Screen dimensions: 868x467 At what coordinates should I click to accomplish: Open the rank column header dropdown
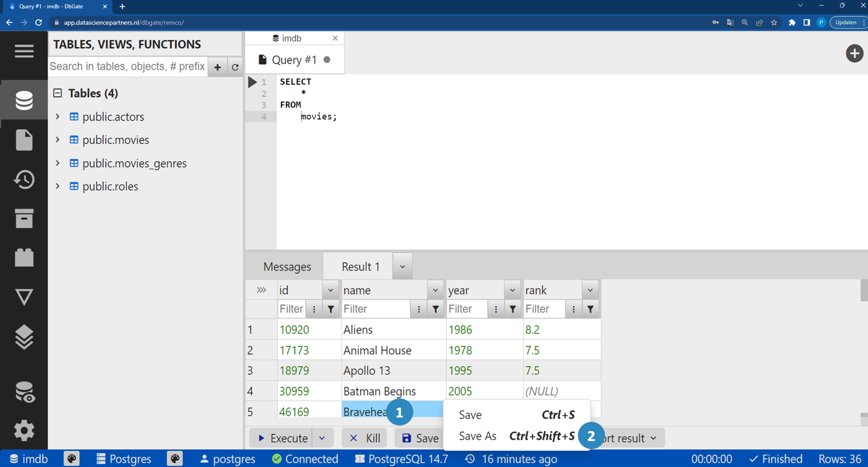point(590,290)
